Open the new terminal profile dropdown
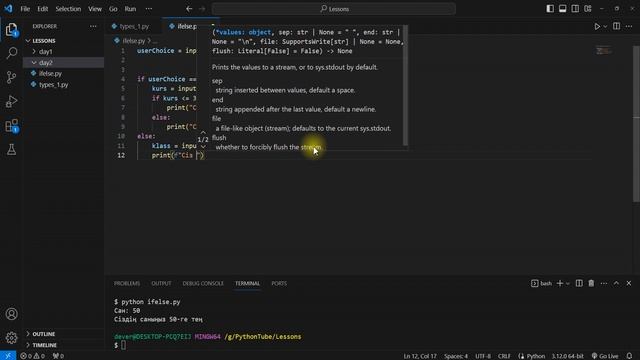640x360 pixels. point(568,284)
